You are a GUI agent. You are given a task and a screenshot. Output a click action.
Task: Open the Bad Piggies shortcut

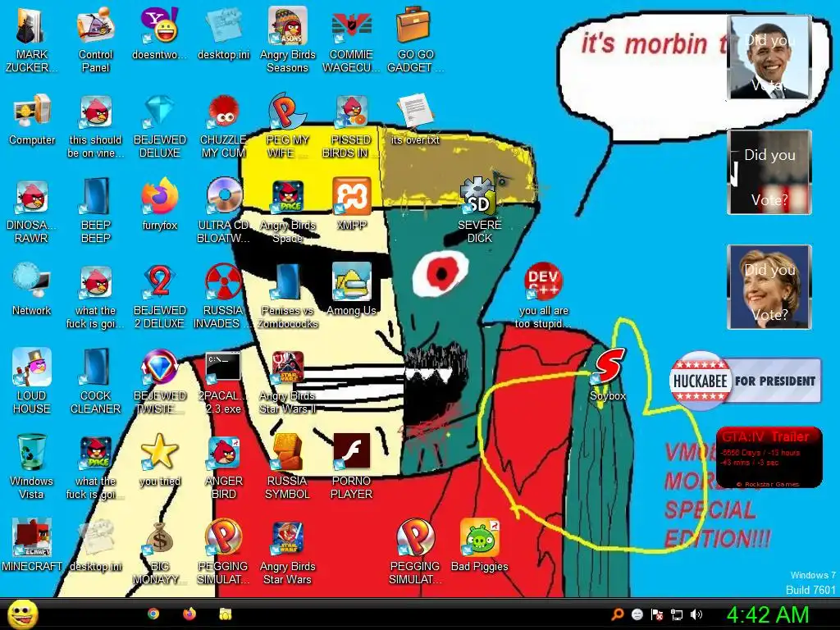coord(479,545)
